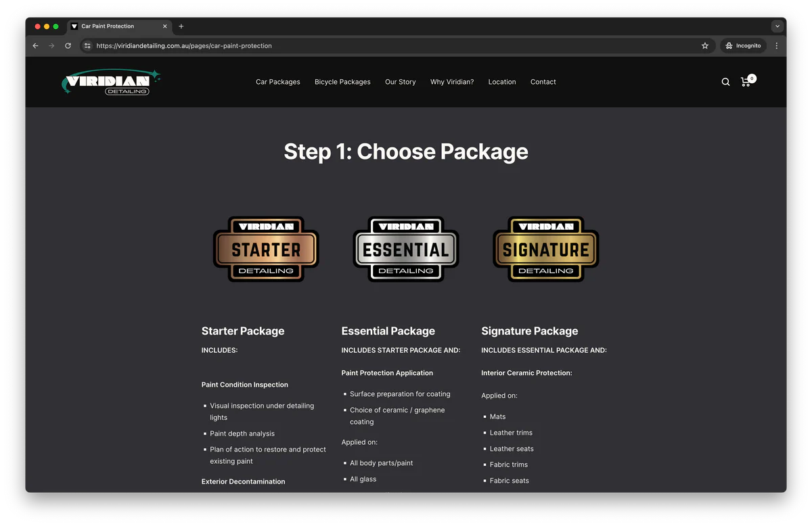The image size is (812, 526).
Task: Click the Paint depth analysis list item
Action: tap(242, 433)
